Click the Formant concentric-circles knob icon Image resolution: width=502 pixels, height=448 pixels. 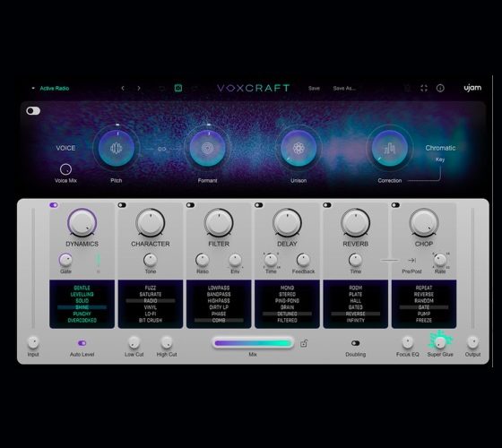tap(207, 148)
